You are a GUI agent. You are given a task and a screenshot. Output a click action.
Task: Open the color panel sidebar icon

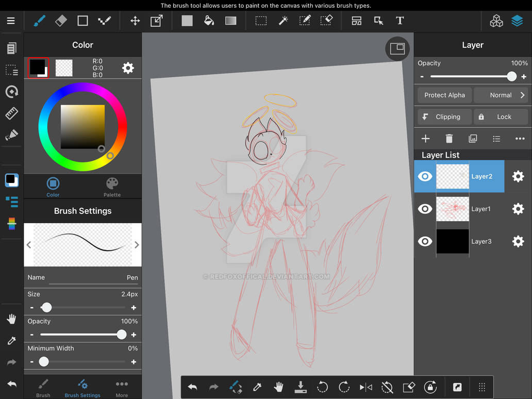[11, 180]
